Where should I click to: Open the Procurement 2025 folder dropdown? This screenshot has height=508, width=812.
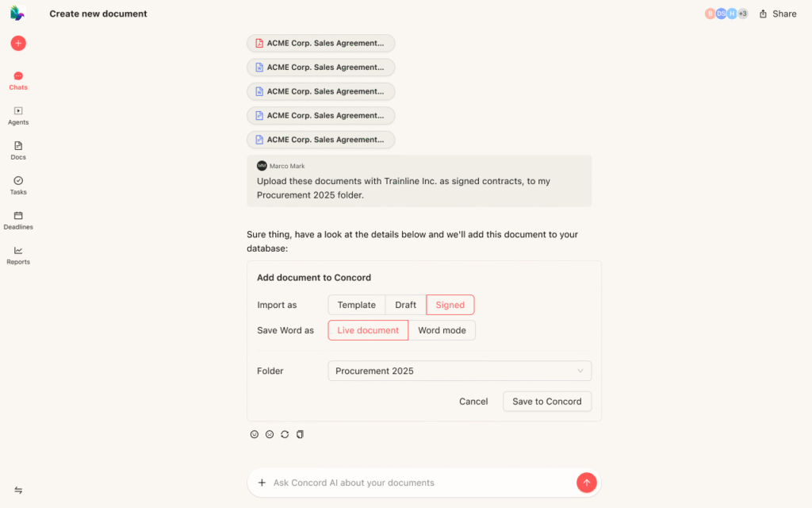click(459, 371)
